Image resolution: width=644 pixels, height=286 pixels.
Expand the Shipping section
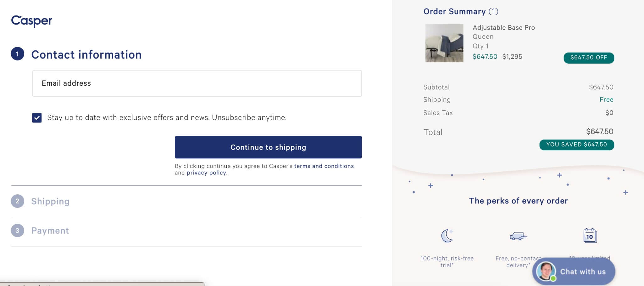[x=50, y=201]
